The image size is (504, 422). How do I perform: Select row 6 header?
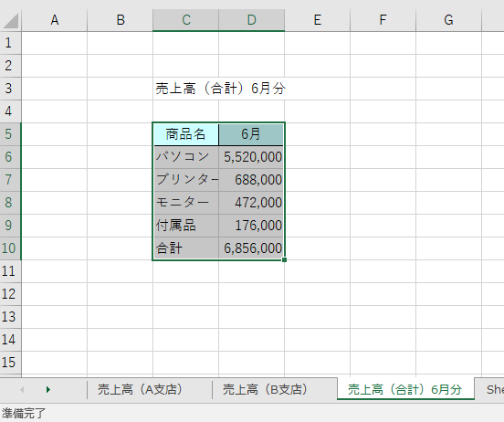pyautogui.click(x=11, y=157)
